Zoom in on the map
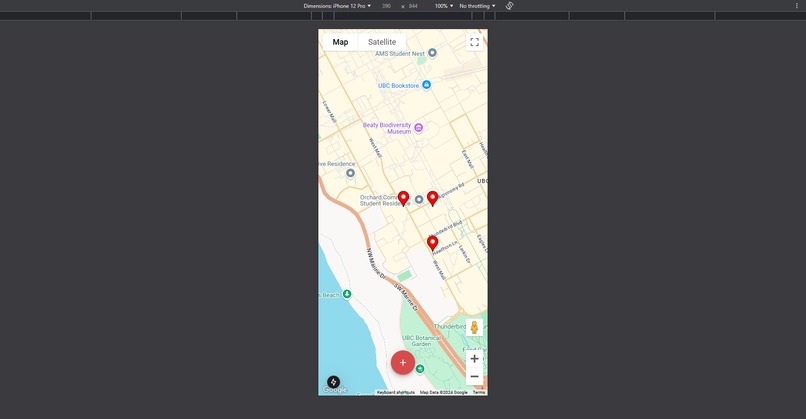806x419 pixels. coord(474,359)
